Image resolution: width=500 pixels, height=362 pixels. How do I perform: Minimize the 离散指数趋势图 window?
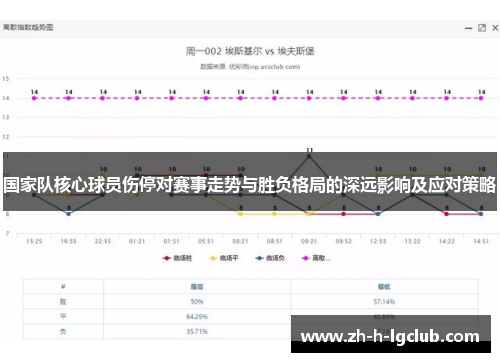coord(468,28)
